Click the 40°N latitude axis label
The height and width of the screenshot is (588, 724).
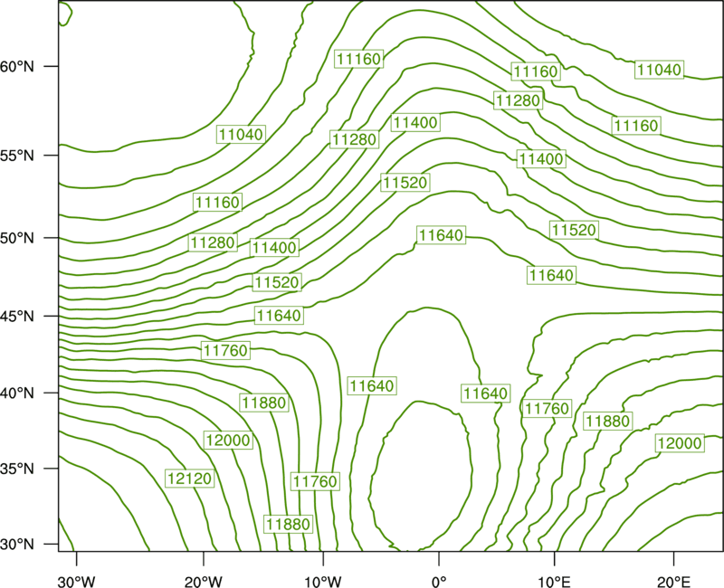pos(17,393)
